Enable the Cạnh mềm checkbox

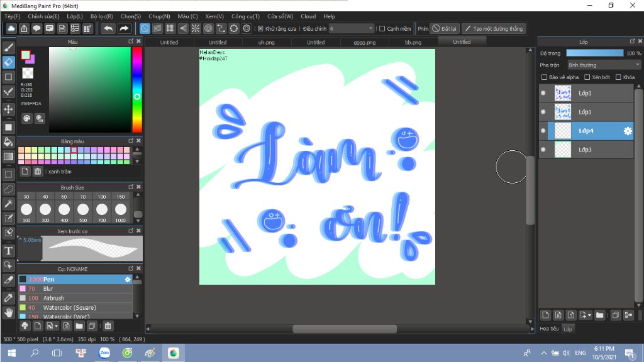click(x=382, y=29)
